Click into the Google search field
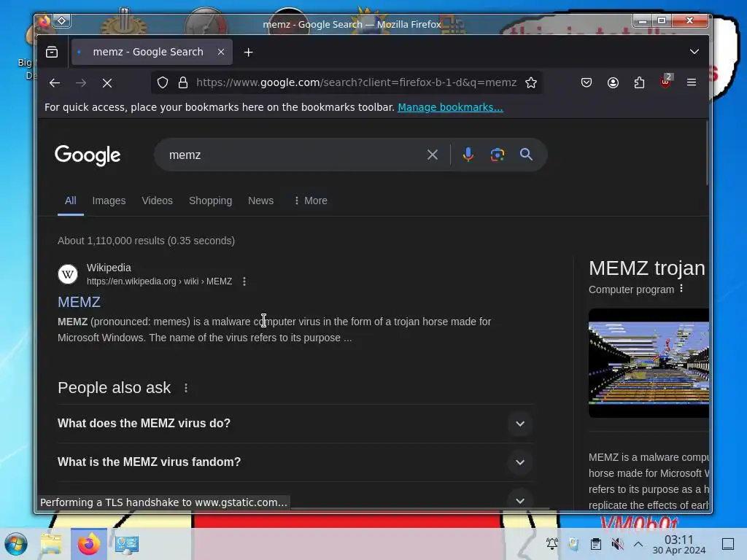747x560 pixels. [x=290, y=155]
